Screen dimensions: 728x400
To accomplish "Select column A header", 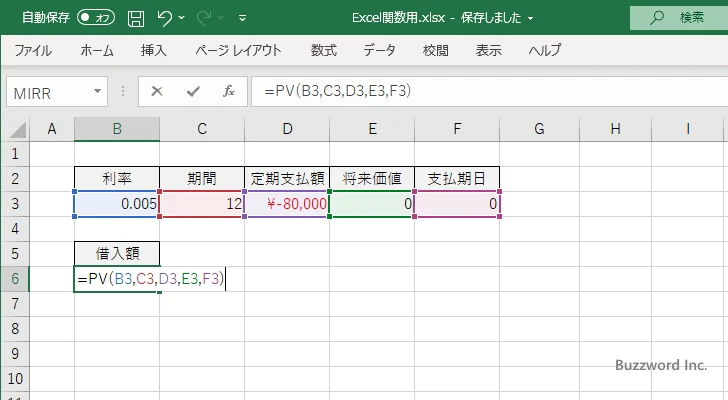I will [52, 129].
